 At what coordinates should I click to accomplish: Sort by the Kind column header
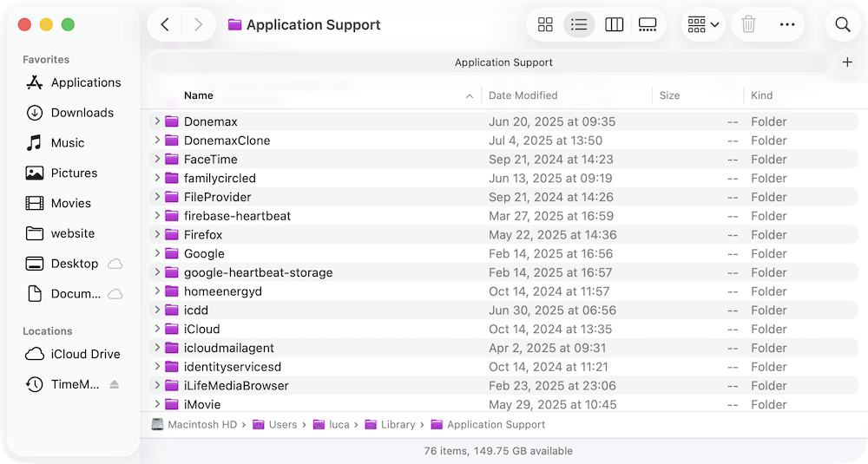click(x=762, y=95)
